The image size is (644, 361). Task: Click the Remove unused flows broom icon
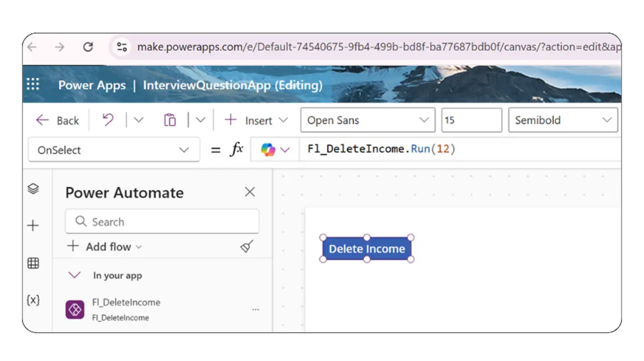click(246, 247)
